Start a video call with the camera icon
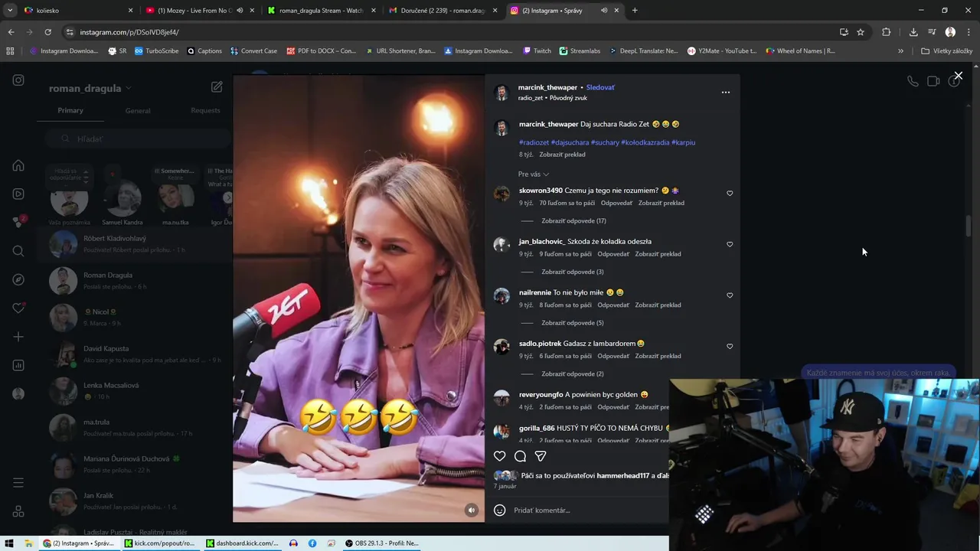980x551 pixels. coord(933,81)
